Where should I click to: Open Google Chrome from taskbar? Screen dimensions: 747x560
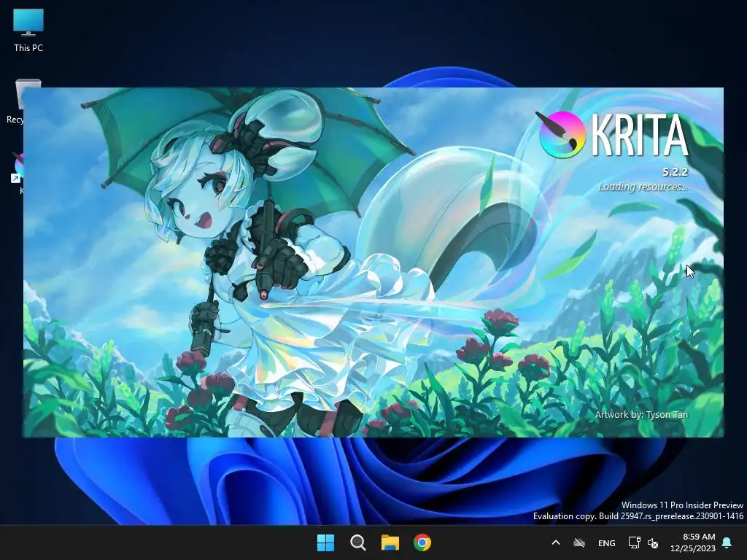tap(422, 542)
